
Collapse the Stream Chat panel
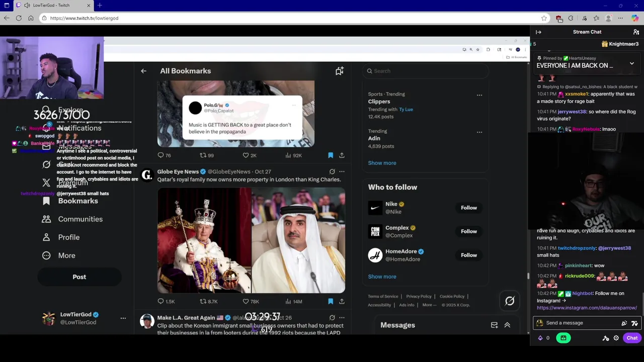[538, 32]
